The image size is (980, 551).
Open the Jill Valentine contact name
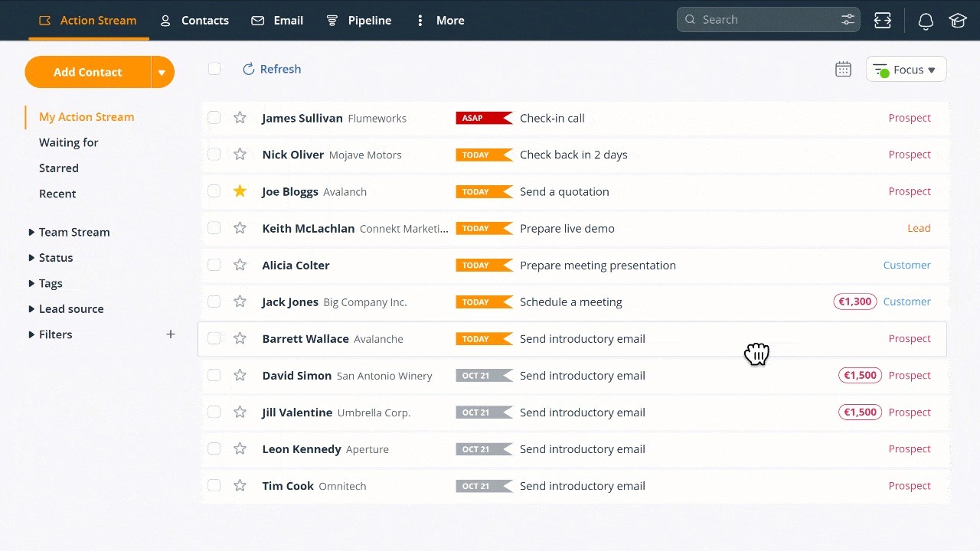pyautogui.click(x=297, y=412)
